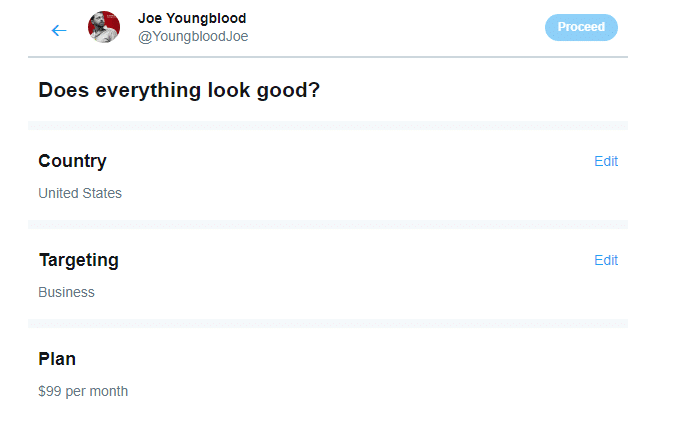Select the Plan section heading
The width and height of the screenshot is (676, 424).
(x=57, y=359)
